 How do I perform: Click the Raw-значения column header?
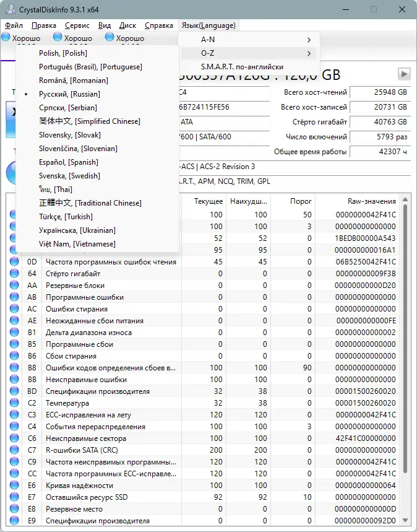[358, 201]
